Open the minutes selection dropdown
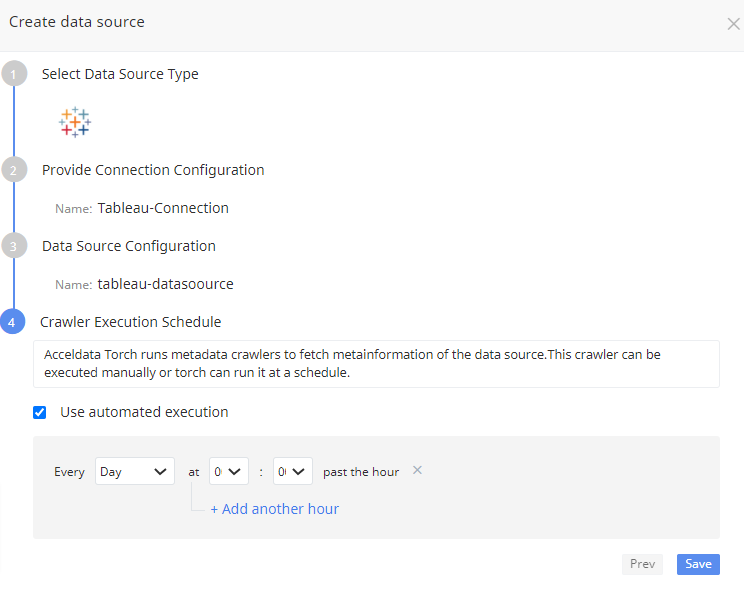 [x=293, y=472]
